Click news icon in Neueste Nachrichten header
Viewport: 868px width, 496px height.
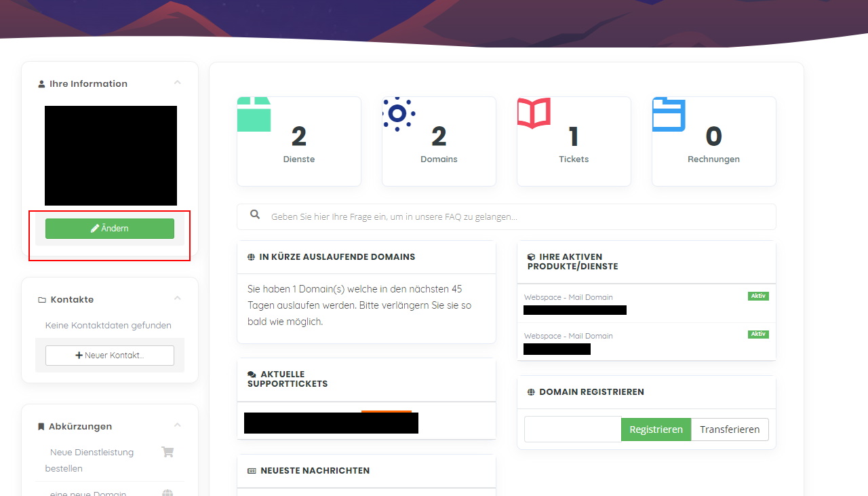tap(252, 471)
